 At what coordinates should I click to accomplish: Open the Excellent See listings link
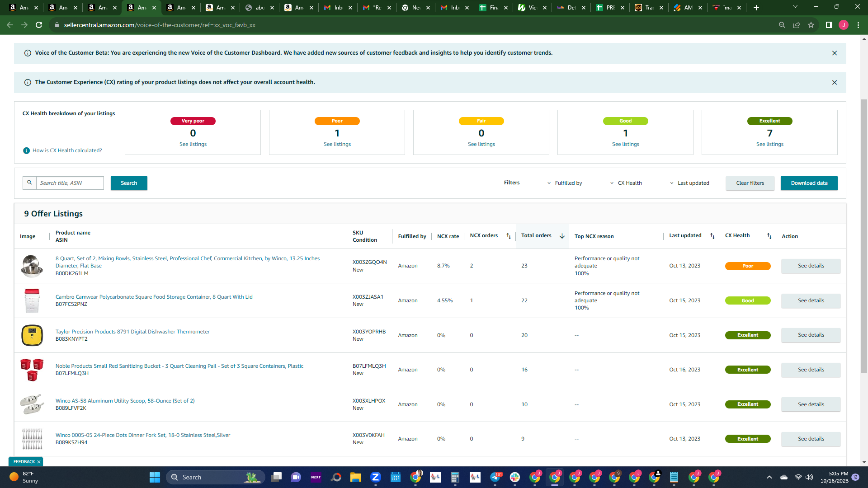coord(770,144)
